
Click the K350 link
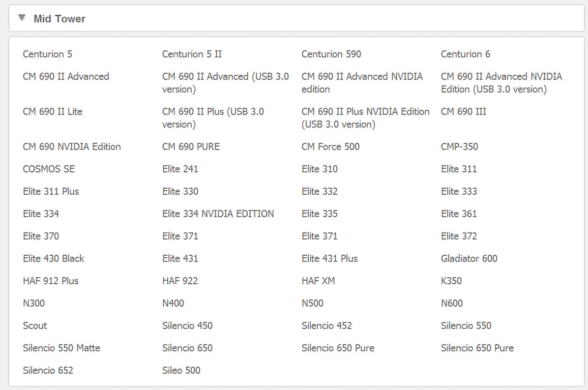[451, 281]
